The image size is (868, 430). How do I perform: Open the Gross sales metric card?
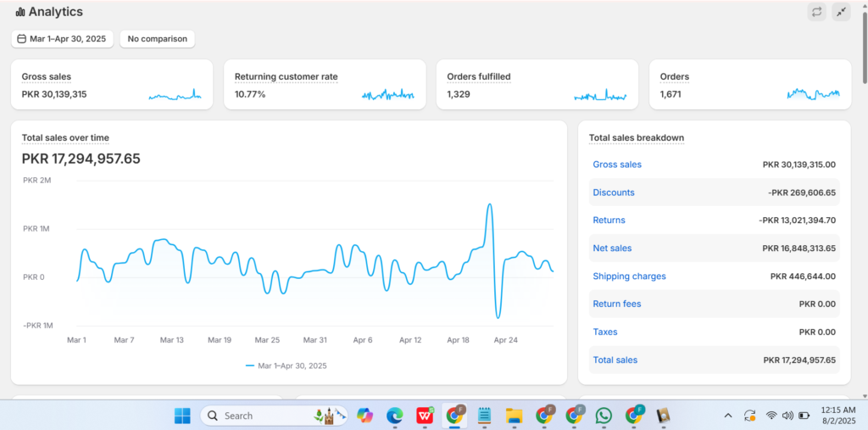click(112, 85)
